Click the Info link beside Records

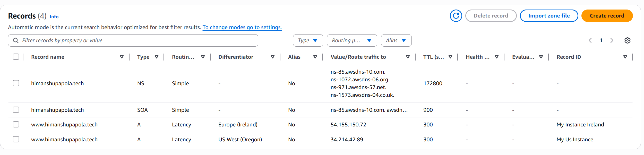(54, 17)
